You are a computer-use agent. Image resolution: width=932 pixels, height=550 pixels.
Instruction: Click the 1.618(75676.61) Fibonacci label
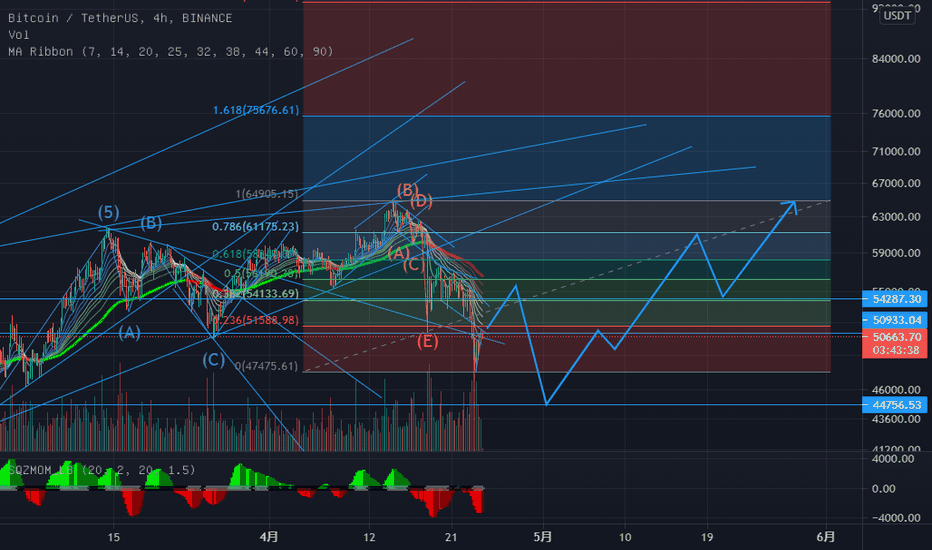pyautogui.click(x=256, y=110)
